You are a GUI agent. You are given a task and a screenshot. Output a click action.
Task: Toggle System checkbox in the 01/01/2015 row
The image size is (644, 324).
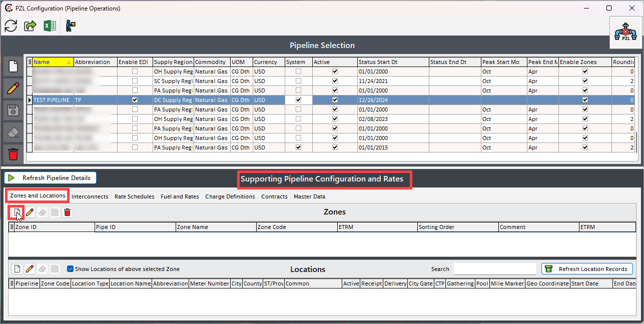[x=299, y=147]
